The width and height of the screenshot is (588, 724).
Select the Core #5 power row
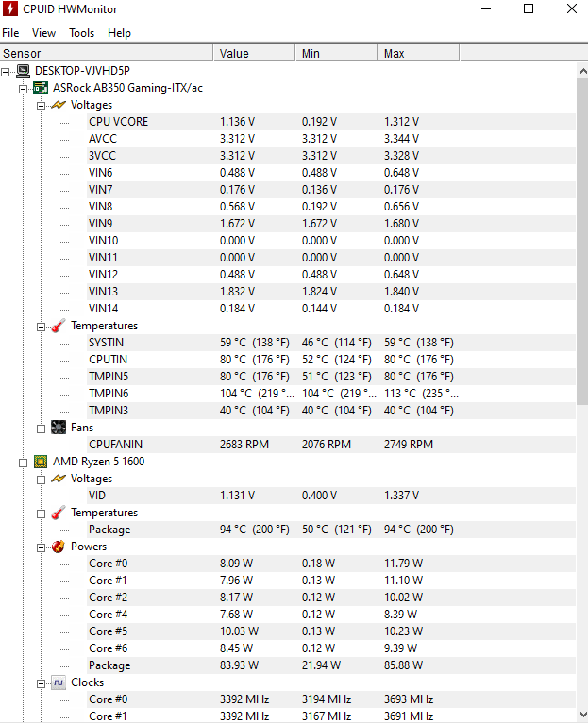coord(331,631)
